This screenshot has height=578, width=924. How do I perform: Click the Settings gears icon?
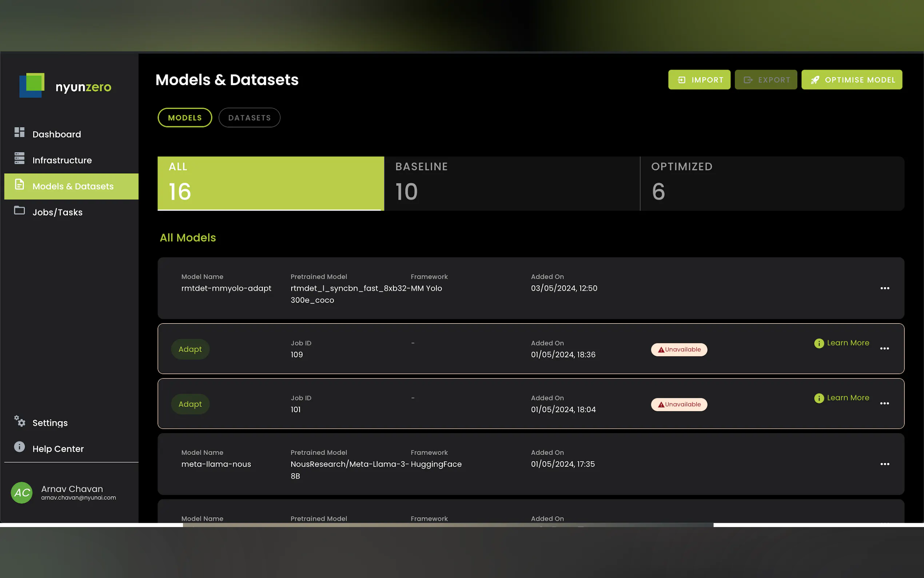(x=20, y=421)
